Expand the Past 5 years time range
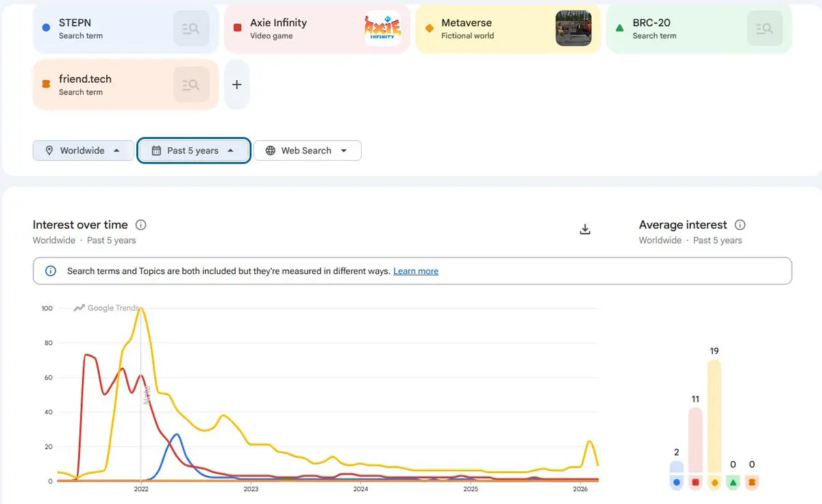Viewport: 822px width, 504px height. (193, 151)
